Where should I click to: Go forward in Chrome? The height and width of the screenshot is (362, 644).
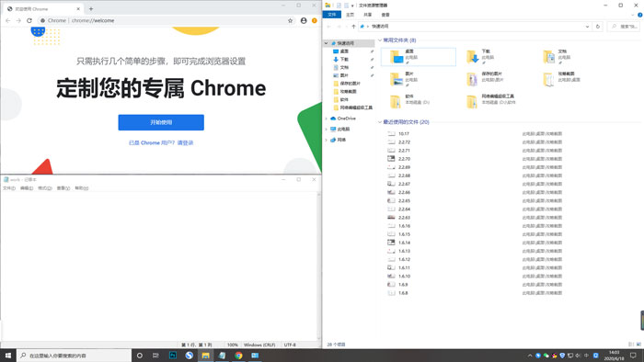(18, 20)
